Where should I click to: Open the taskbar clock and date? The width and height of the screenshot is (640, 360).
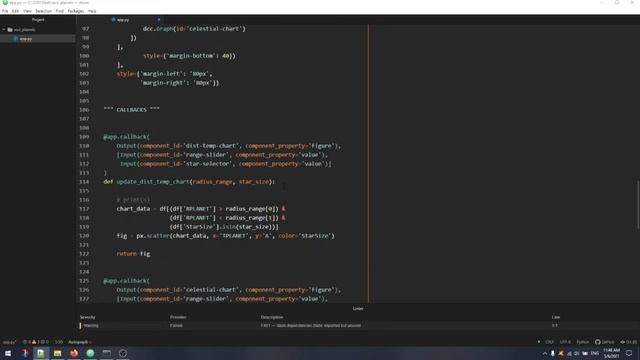(611, 353)
